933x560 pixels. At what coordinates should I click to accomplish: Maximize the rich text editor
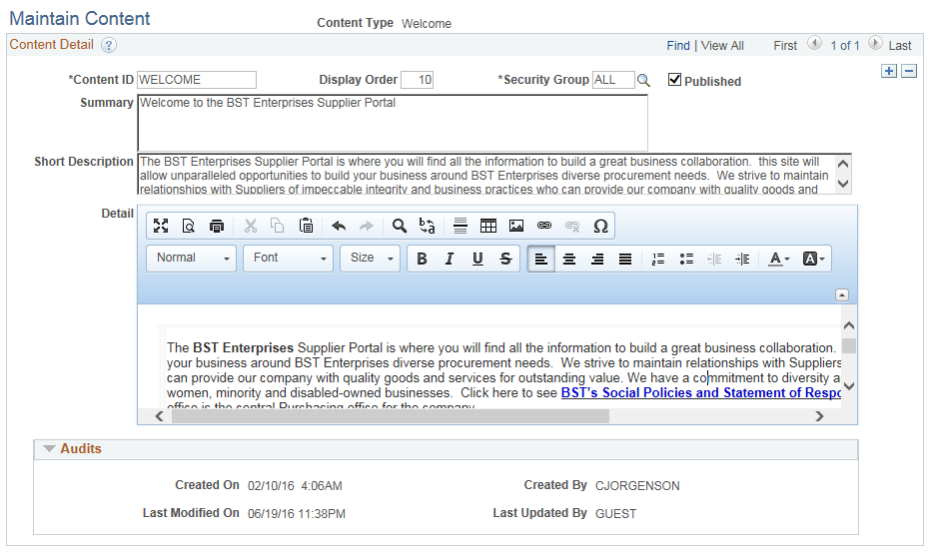pos(161,226)
